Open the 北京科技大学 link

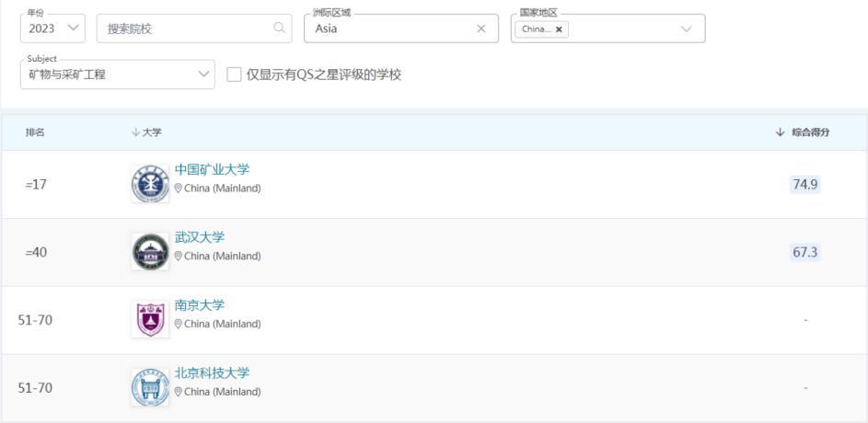coord(212,372)
